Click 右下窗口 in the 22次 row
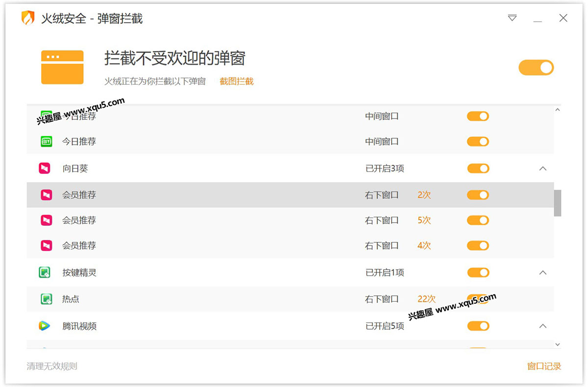This screenshot has width=588, height=387. coord(382,299)
